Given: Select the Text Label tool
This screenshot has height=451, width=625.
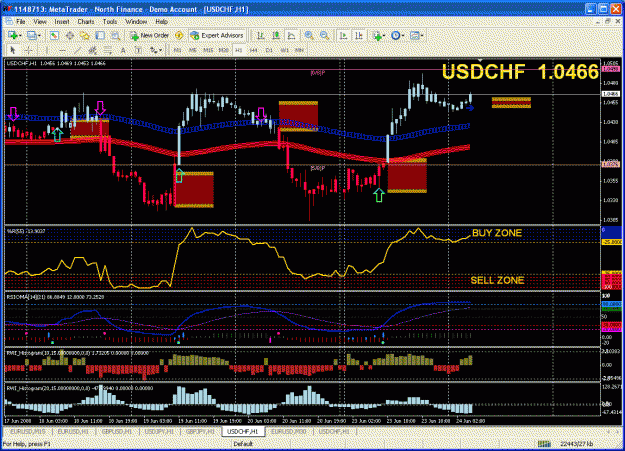Looking at the screenshot, I should [x=138, y=50].
